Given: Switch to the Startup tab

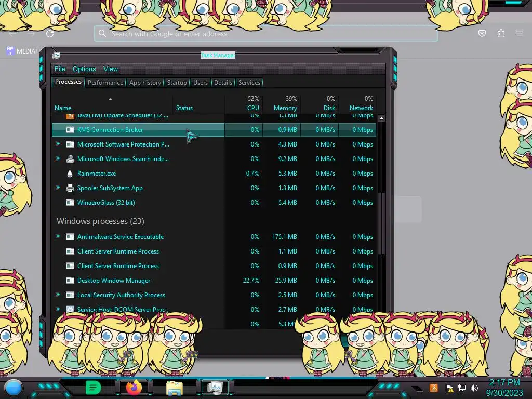Looking at the screenshot, I should pos(177,83).
